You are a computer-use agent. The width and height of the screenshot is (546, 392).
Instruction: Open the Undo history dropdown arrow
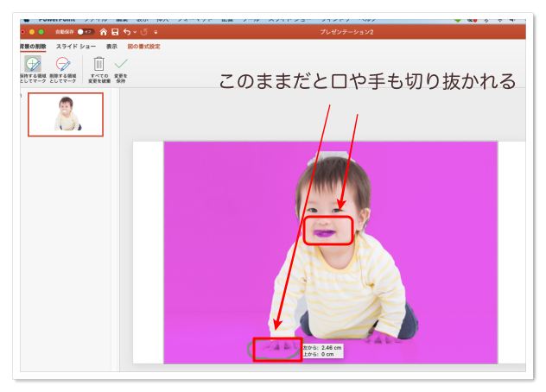pyautogui.click(x=135, y=32)
